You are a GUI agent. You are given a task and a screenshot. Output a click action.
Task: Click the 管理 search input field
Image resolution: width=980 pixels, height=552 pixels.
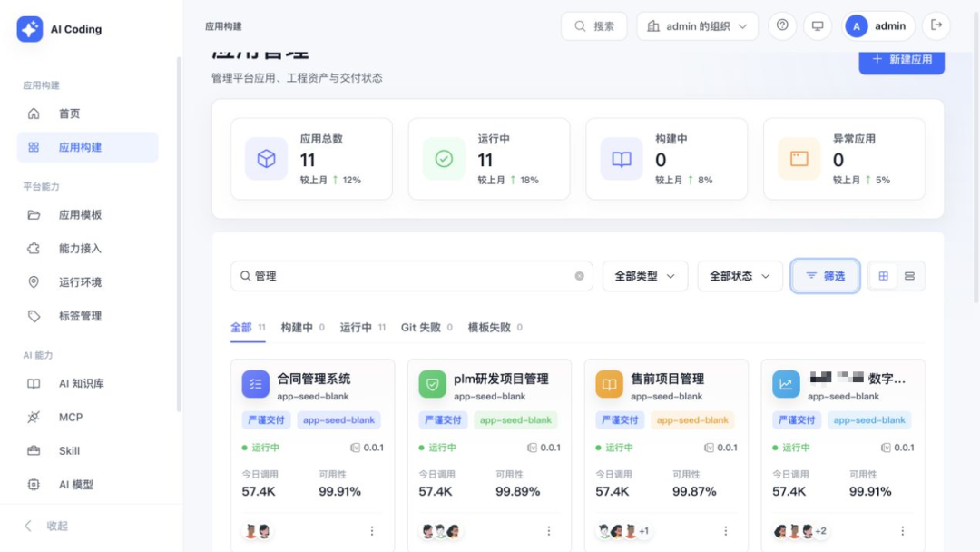click(411, 276)
